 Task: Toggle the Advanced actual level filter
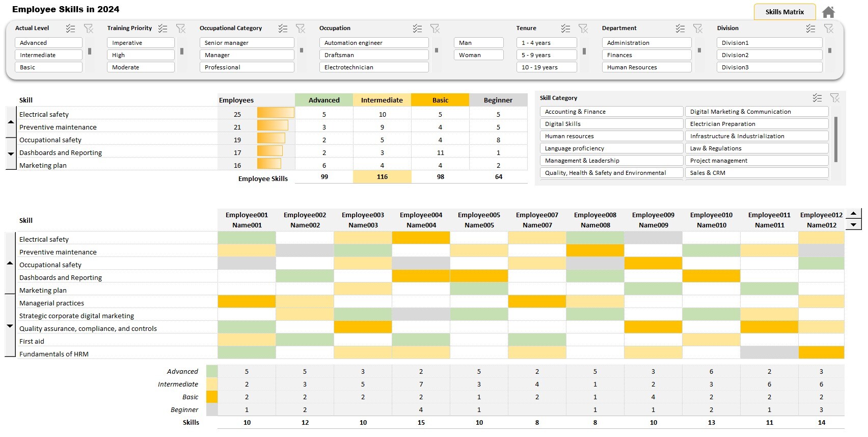(x=48, y=43)
